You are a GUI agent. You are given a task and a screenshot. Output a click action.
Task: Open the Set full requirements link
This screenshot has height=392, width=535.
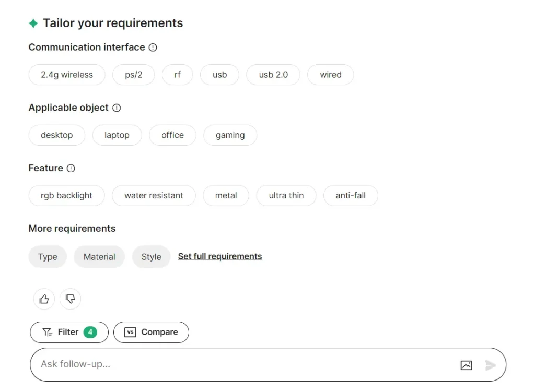tap(219, 256)
